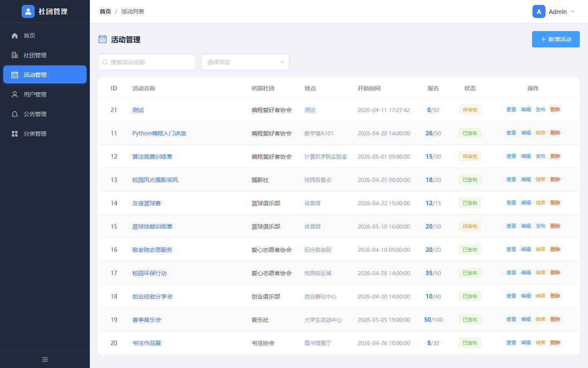588x368 pixels.
Task: Open the Admin user dropdown arrow
Action: pyautogui.click(x=572, y=11)
